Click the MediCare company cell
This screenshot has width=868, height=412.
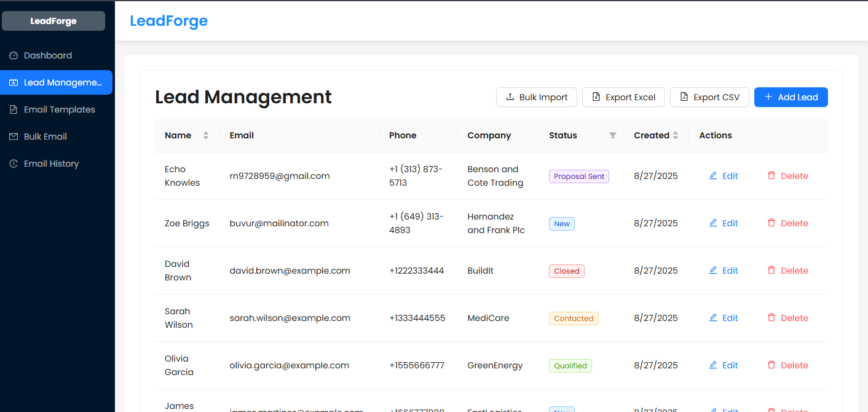pos(489,318)
